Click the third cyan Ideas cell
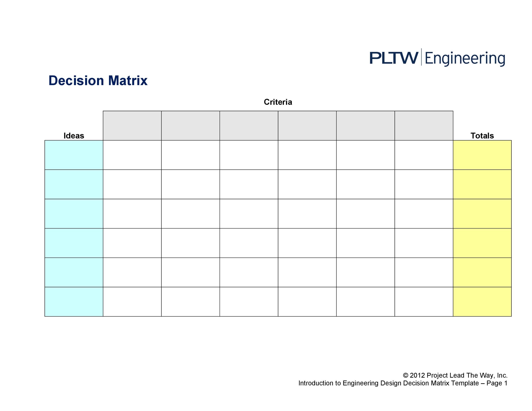532x411 pixels. pos(74,214)
